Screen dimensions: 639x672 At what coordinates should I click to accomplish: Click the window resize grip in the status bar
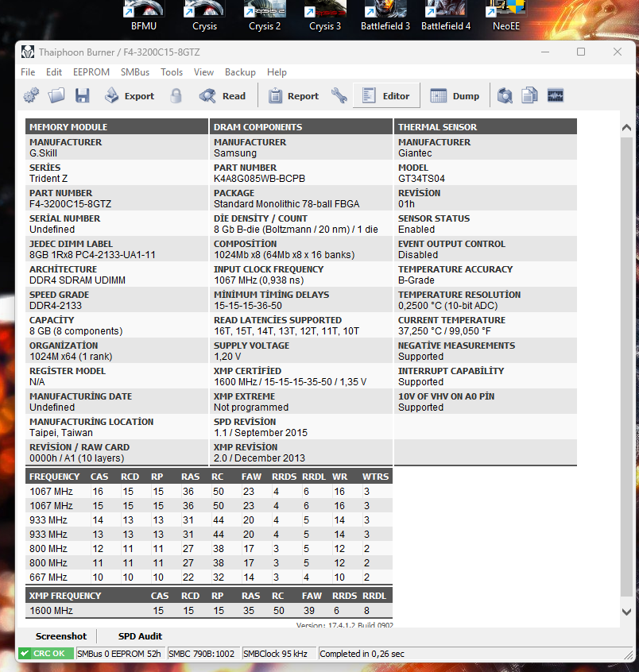(629, 655)
